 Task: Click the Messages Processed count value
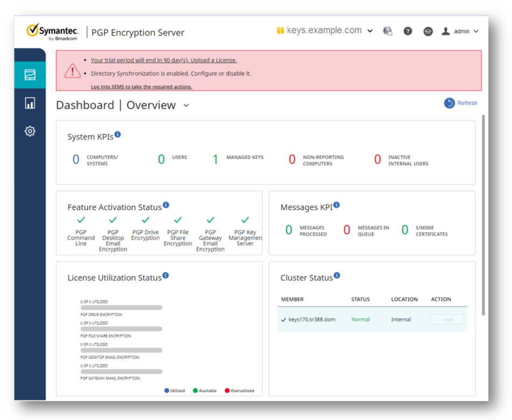[289, 230]
